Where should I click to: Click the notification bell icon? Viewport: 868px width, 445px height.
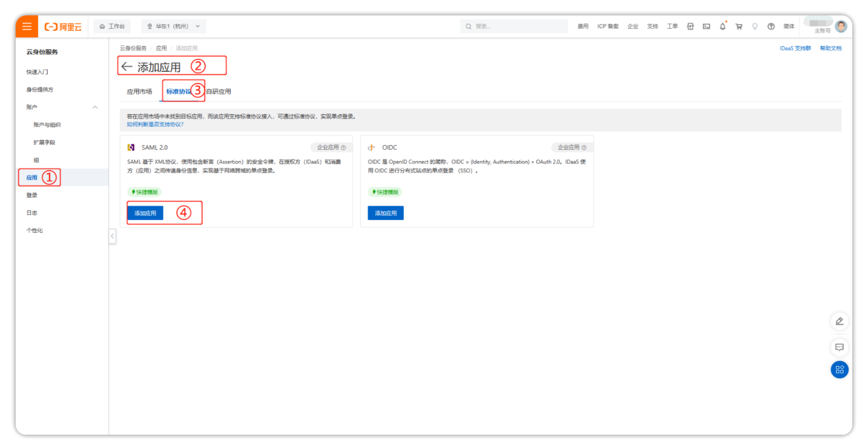722,26
